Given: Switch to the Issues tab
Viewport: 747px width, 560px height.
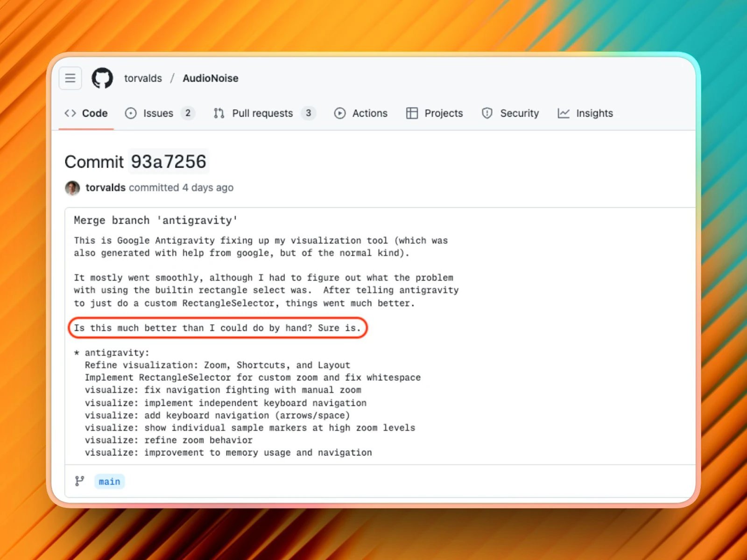Looking at the screenshot, I should click(x=160, y=113).
